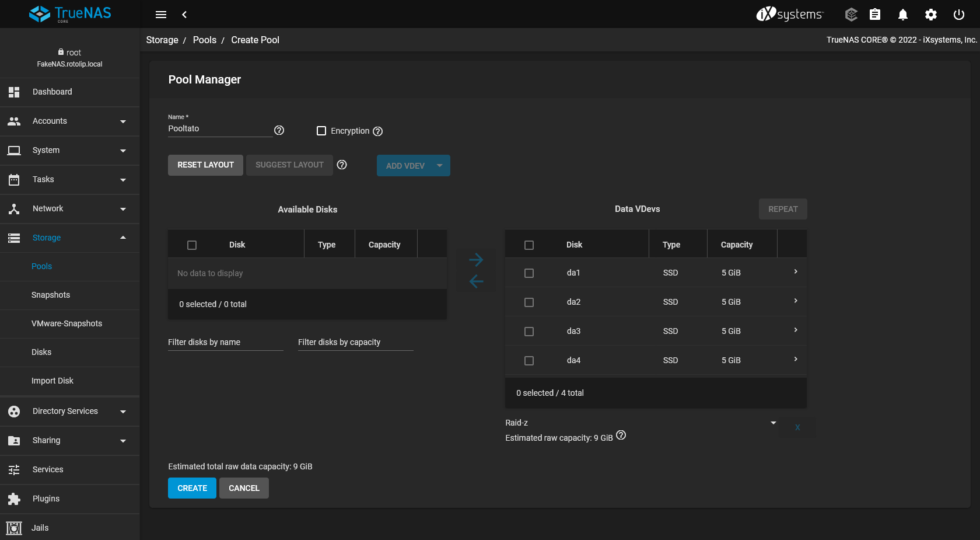Click the help icon next to pool name
Screen dimensions: 980x540
279,130
